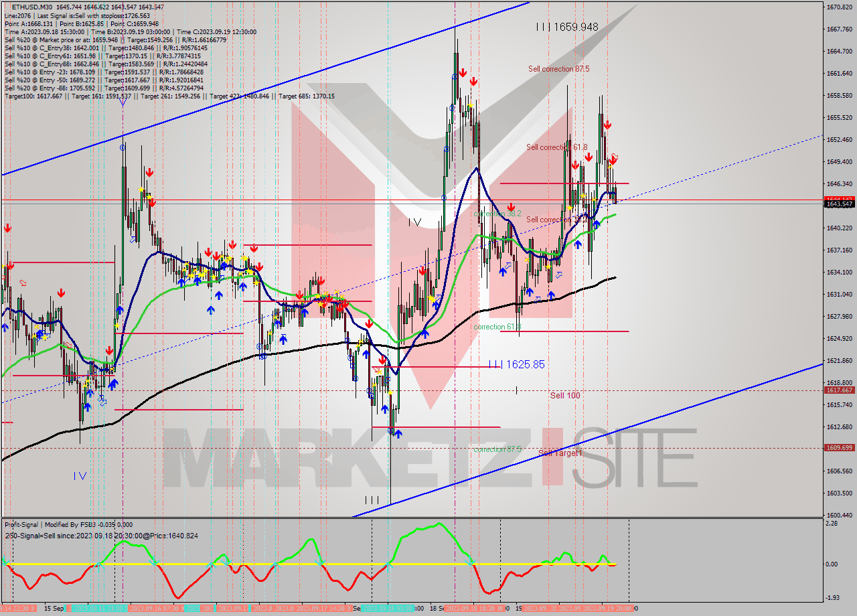
Task: Click the 1600.440 price scale value
Action: [839, 515]
